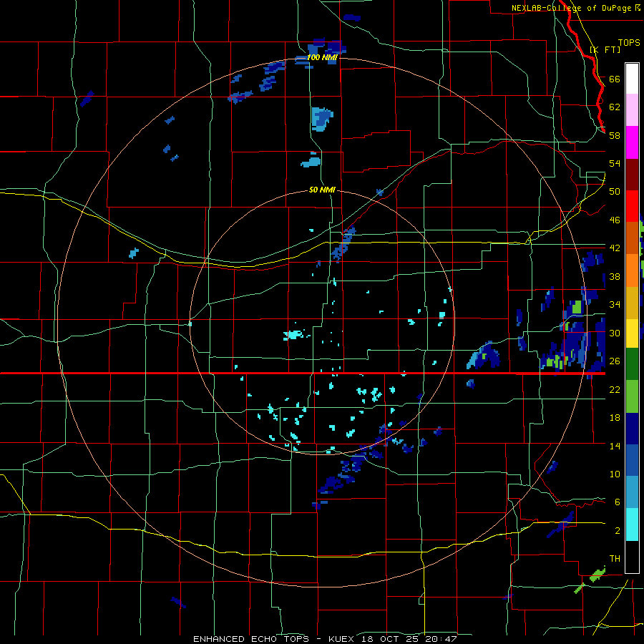The width and height of the screenshot is (644, 644).
Task: Select the dark red (maroon) legend swatch
Action: click(x=632, y=174)
